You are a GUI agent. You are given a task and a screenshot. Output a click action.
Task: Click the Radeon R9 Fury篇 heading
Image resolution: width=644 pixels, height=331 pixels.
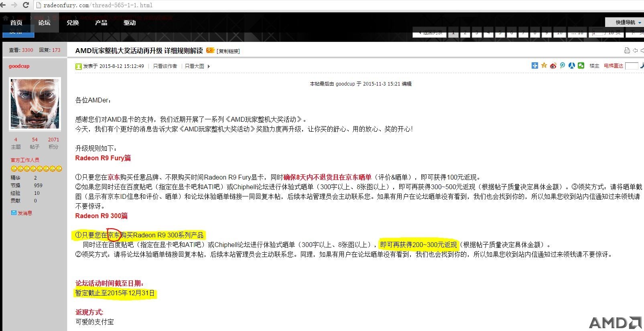[103, 158]
